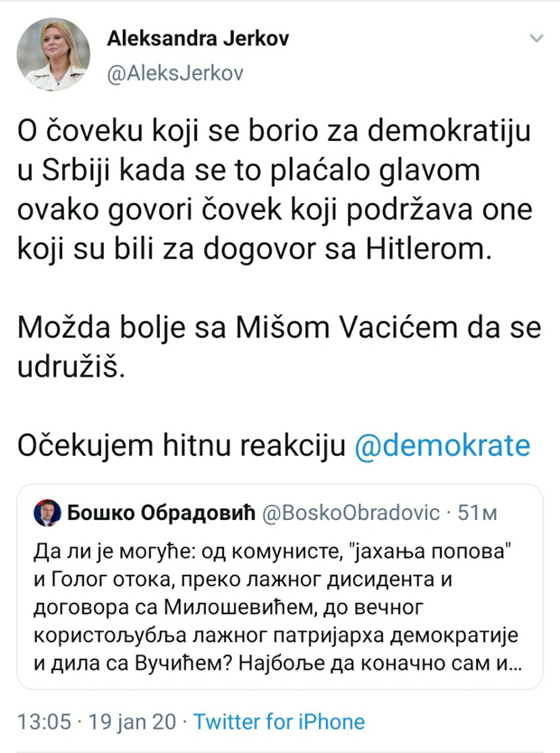Open Aleksandra Jerkov's profile photo
This screenshot has width=560, height=753.
(x=53, y=54)
